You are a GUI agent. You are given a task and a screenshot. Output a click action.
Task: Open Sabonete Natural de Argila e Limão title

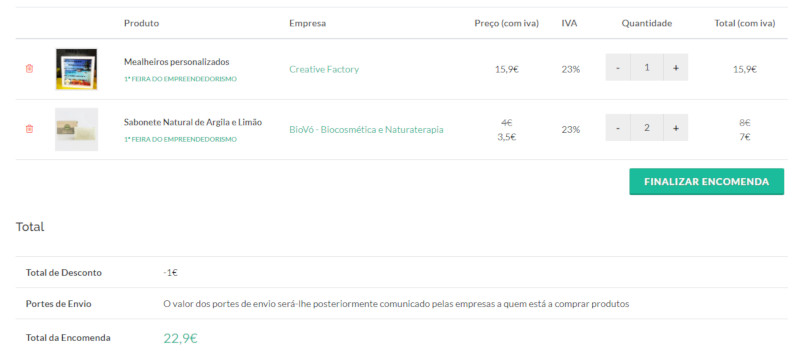pyautogui.click(x=193, y=123)
